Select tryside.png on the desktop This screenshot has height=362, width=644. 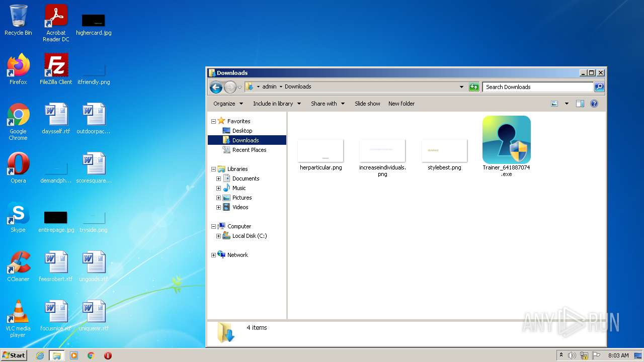(x=94, y=222)
